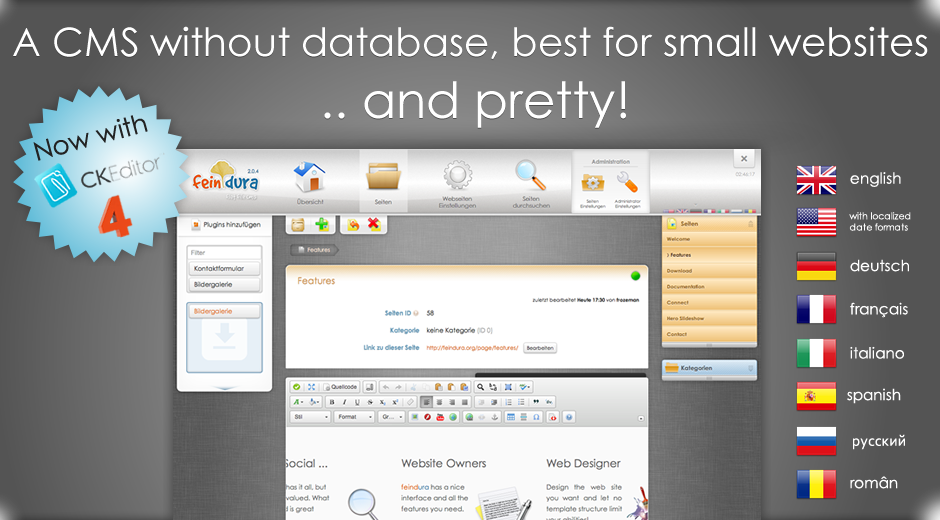Insert a Flash object via red icon

click(427, 417)
